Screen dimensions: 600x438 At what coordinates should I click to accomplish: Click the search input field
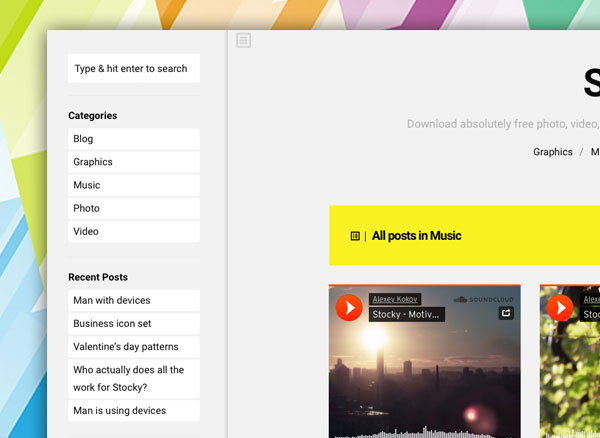point(134,68)
